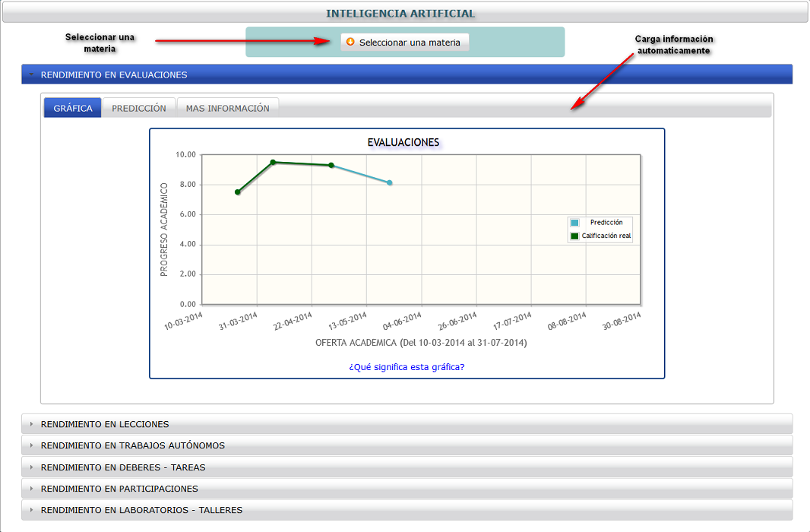This screenshot has width=810, height=532.
Task: Click the orange arrow icon on Seleccionar una materia
Action: [350, 42]
